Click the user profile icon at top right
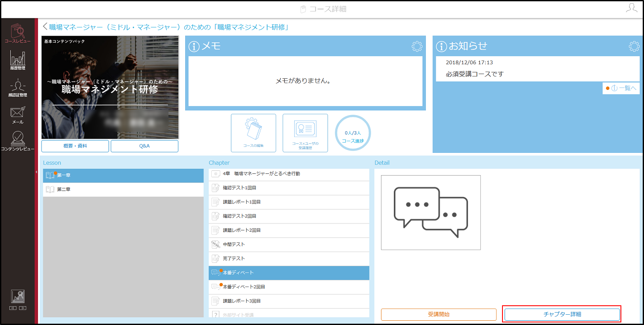This screenshot has height=325, width=644. point(631,8)
